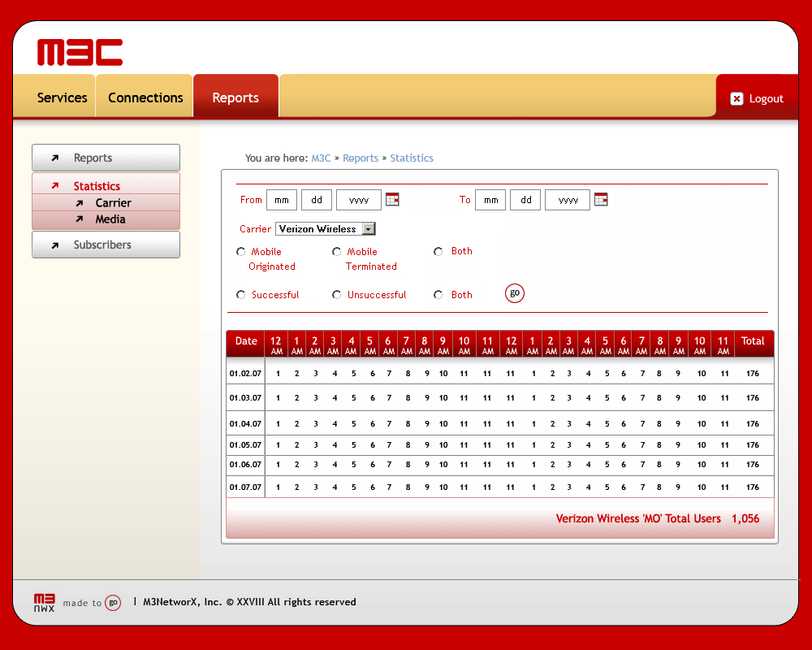Select Both radio next to Mobile Terminated
The width and height of the screenshot is (812, 650).
[x=438, y=252]
